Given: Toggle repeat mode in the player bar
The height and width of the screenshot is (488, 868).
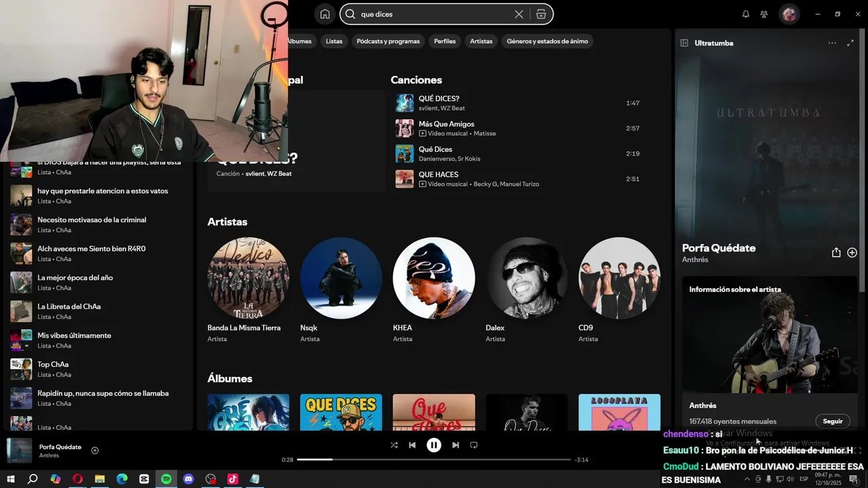Looking at the screenshot, I should point(474,445).
